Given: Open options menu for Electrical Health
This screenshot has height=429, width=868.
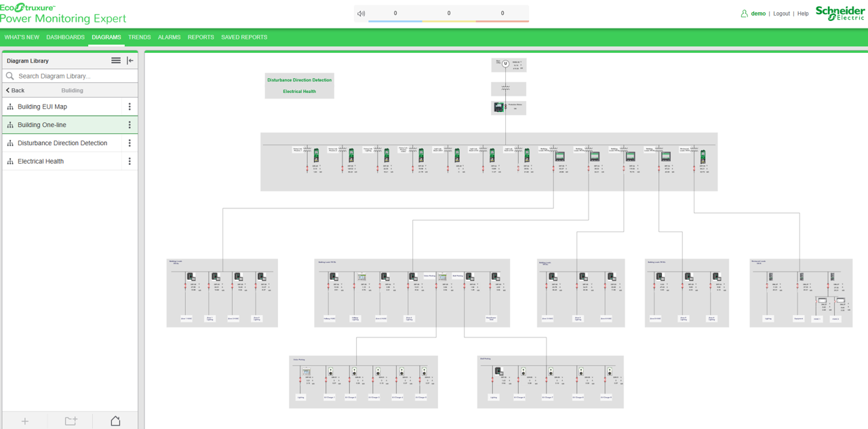Looking at the screenshot, I should [130, 162].
